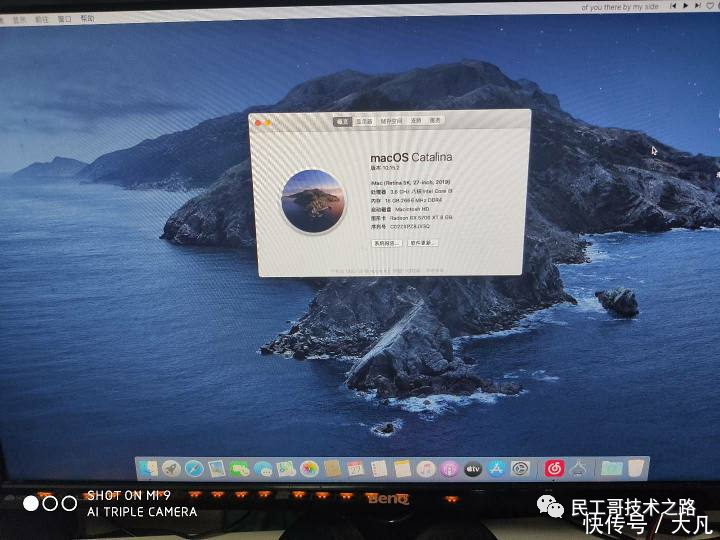720x540 pixels.
Task: Open the 帮助 Help menu
Action: 87,18
